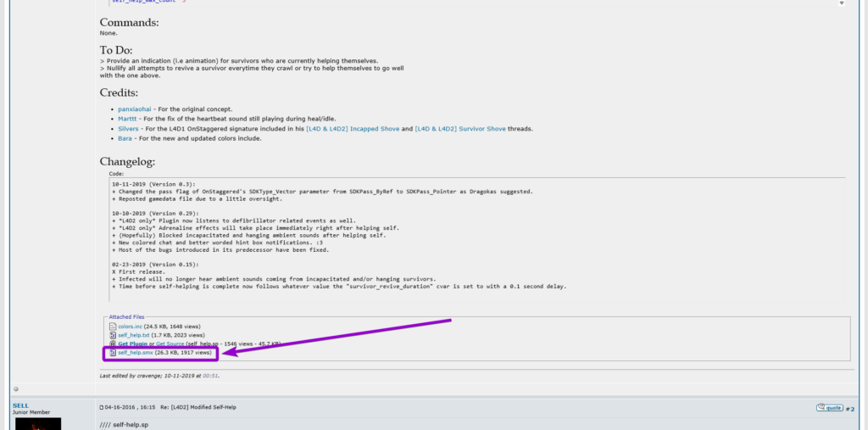Open Bara's profile link in Credits

[x=125, y=138]
